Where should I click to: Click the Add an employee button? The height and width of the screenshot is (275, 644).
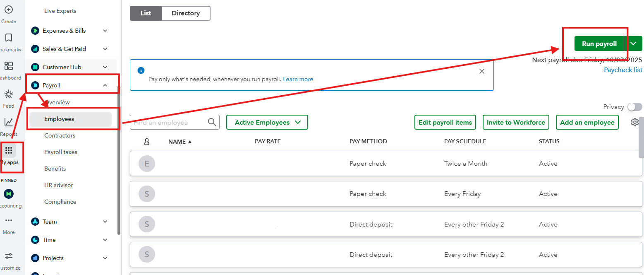587,122
